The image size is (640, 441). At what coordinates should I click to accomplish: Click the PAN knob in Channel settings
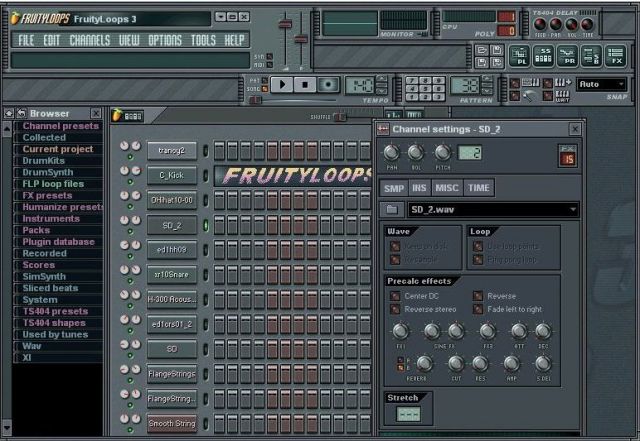(x=391, y=153)
